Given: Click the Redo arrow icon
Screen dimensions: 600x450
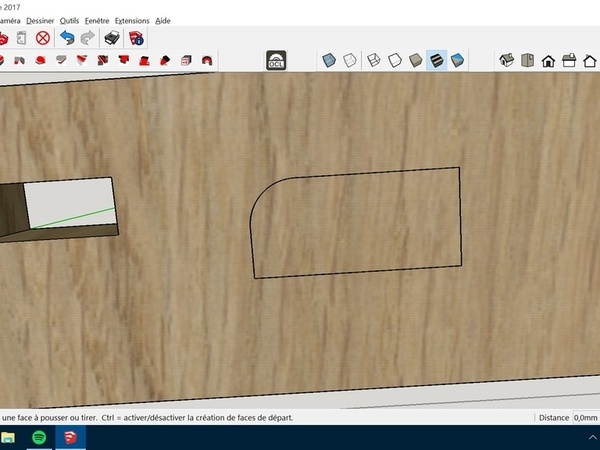Looking at the screenshot, I should point(88,38).
